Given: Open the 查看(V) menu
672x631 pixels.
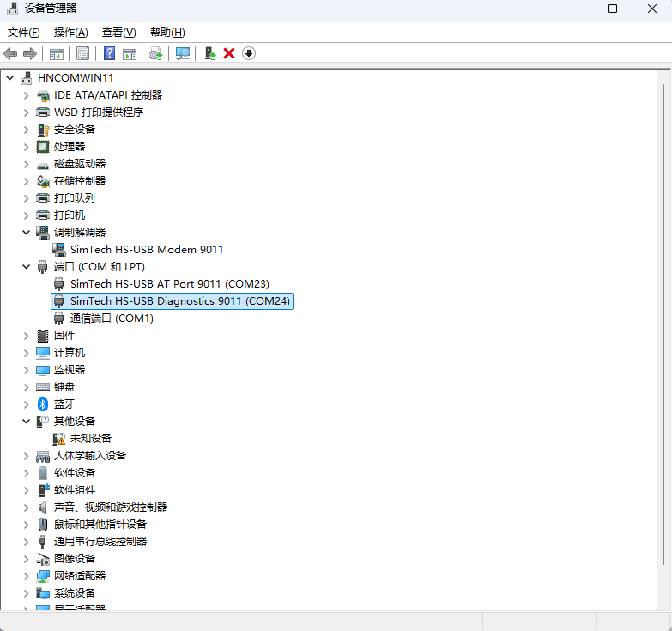Looking at the screenshot, I should pos(118,33).
